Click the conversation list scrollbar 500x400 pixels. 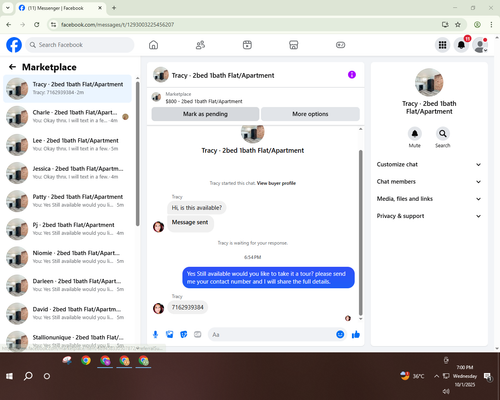click(137, 154)
